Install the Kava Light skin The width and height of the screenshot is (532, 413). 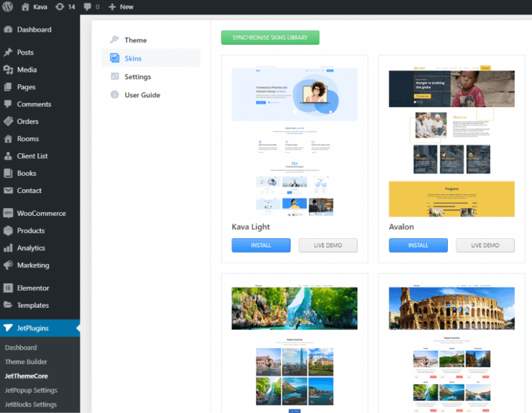tap(261, 245)
